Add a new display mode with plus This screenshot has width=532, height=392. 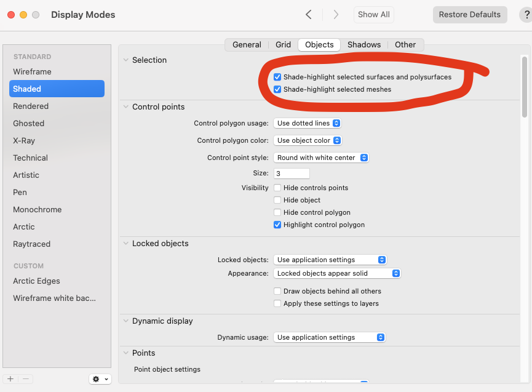pos(10,379)
